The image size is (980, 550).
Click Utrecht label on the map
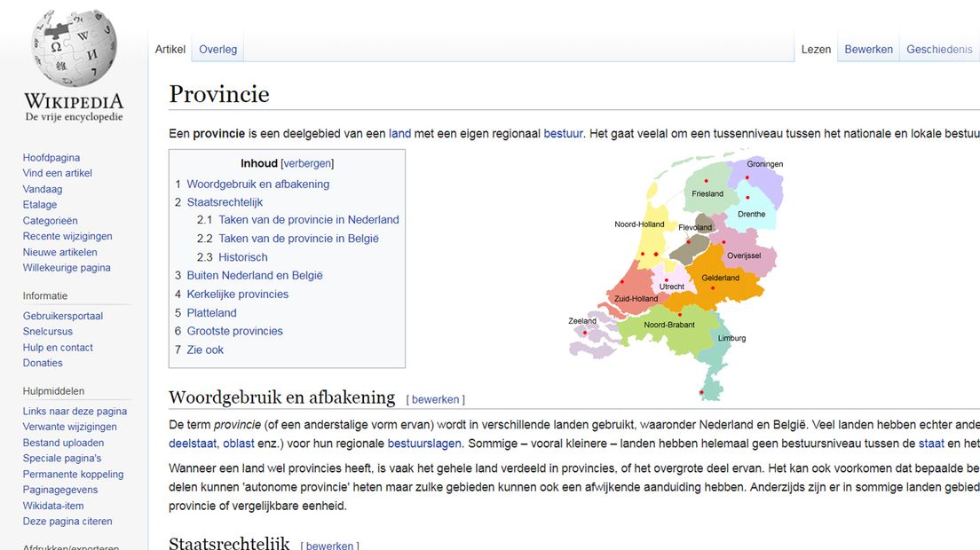(672, 287)
